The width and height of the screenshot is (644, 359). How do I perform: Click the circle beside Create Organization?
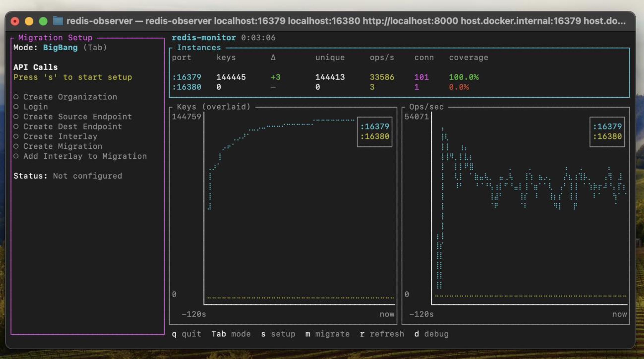[x=16, y=97]
